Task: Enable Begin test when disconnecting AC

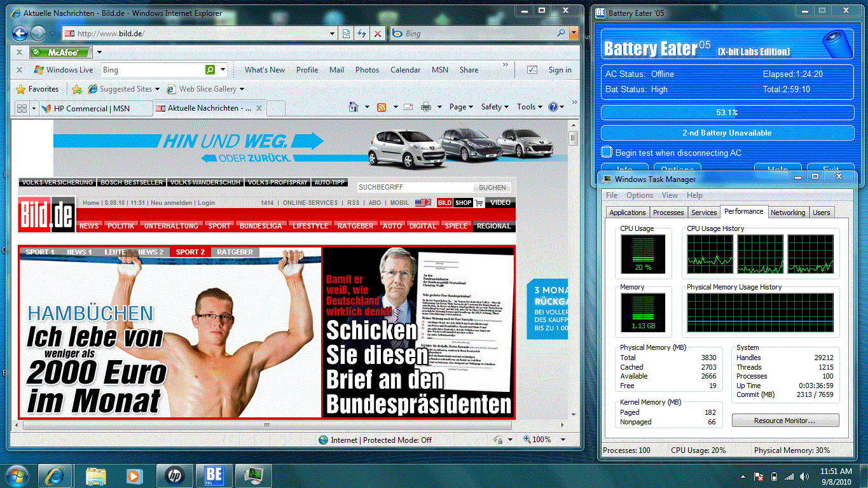Action: click(x=607, y=153)
